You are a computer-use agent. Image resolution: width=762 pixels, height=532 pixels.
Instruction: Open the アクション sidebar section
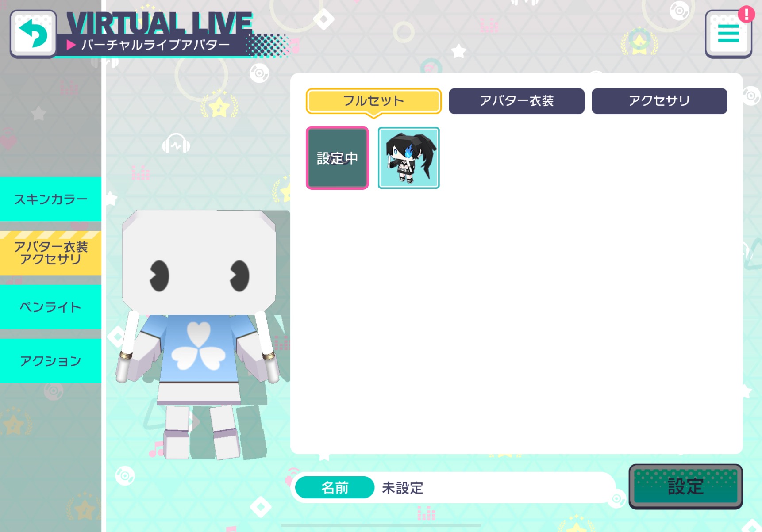click(50, 361)
